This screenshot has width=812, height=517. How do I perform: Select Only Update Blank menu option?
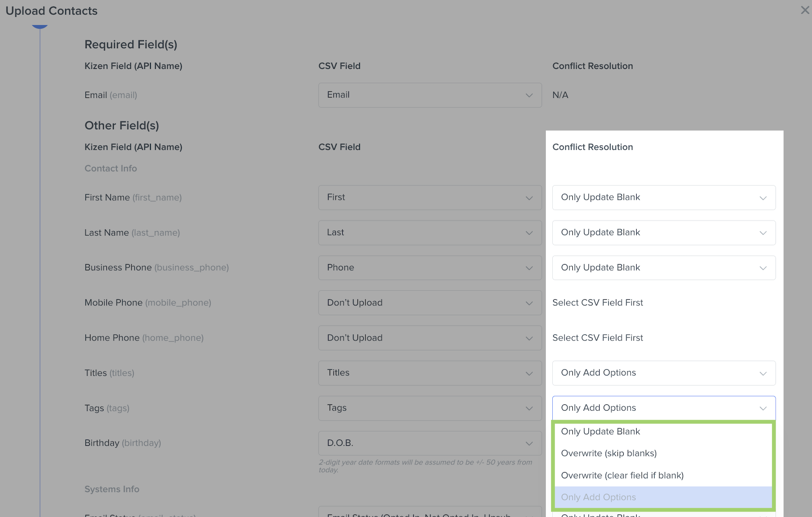click(x=600, y=431)
